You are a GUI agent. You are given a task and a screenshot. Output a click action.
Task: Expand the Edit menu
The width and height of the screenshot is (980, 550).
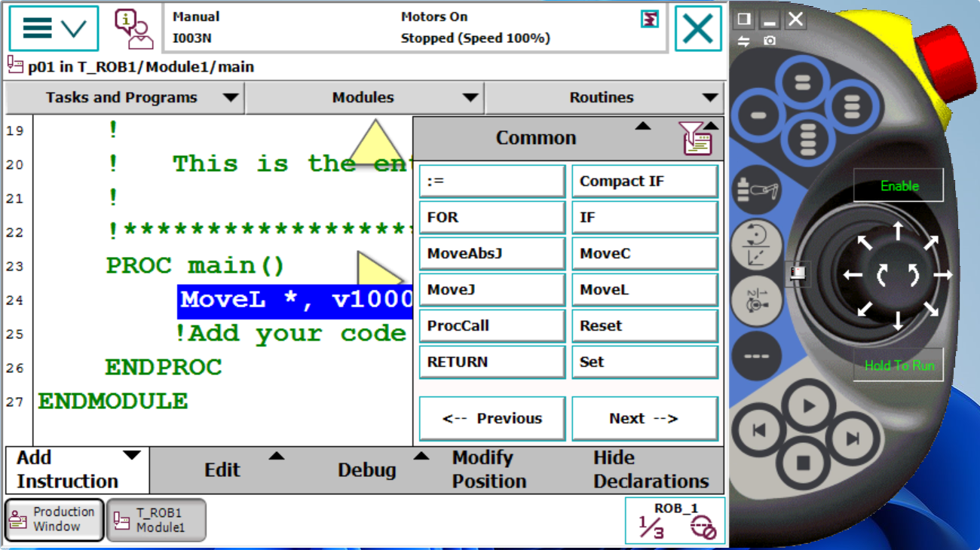(x=223, y=470)
